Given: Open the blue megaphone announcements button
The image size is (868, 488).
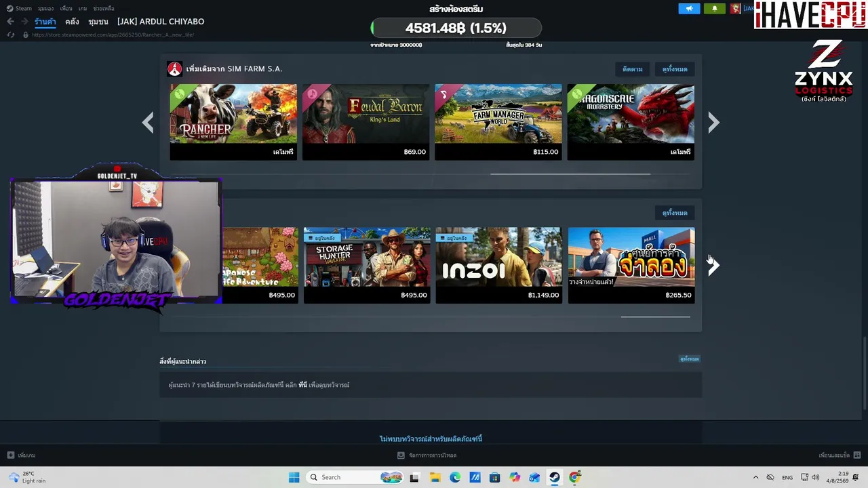Looking at the screenshot, I should pyautogui.click(x=689, y=9).
